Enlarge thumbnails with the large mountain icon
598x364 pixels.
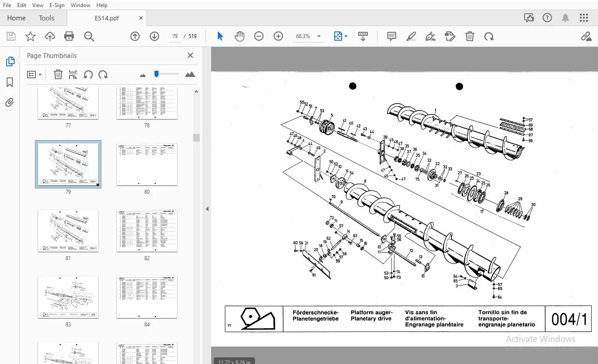[x=190, y=74]
